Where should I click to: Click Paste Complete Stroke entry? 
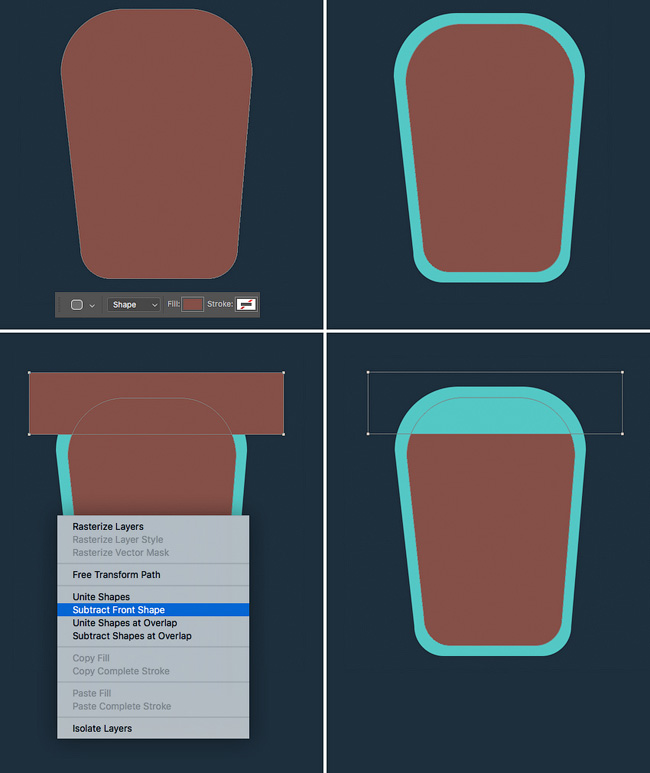(153, 706)
